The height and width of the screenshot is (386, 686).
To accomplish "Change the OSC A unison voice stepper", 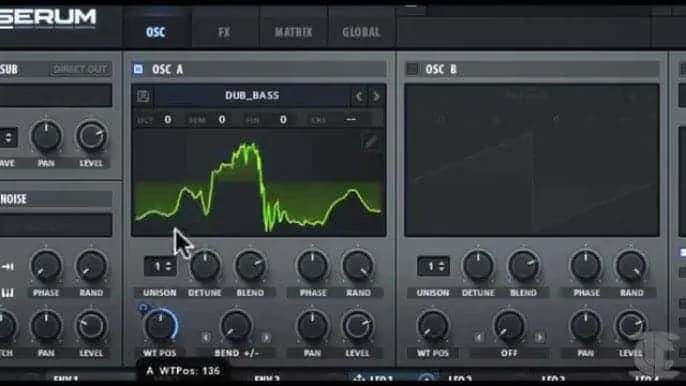I will [x=161, y=266].
